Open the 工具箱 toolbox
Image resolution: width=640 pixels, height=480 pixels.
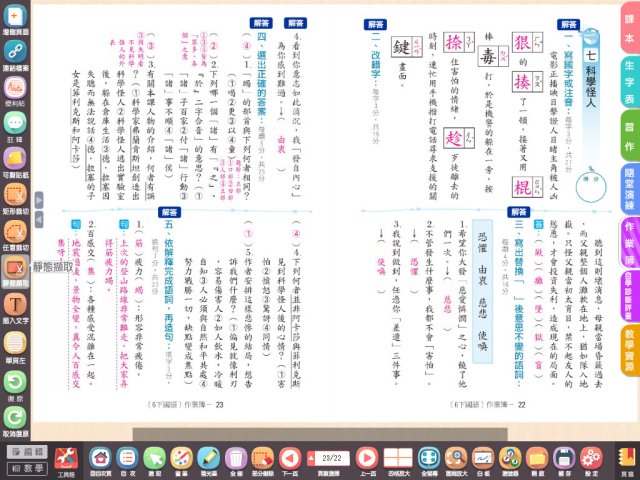(x=65, y=457)
